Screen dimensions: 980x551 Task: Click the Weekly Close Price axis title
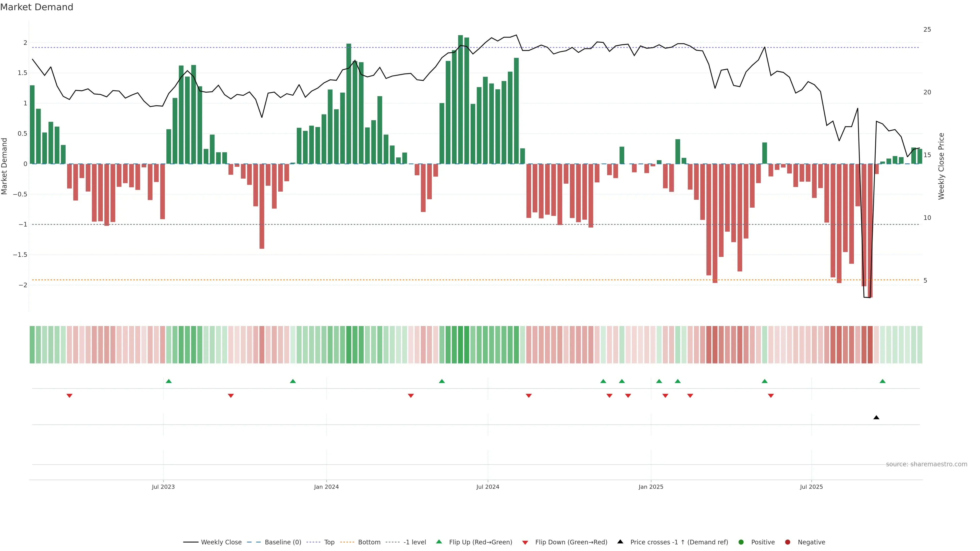coord(941,166)
